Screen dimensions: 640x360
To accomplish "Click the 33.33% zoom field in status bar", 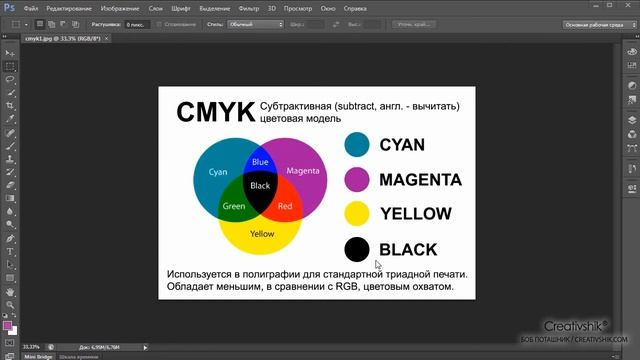I will tap(31, 347).
